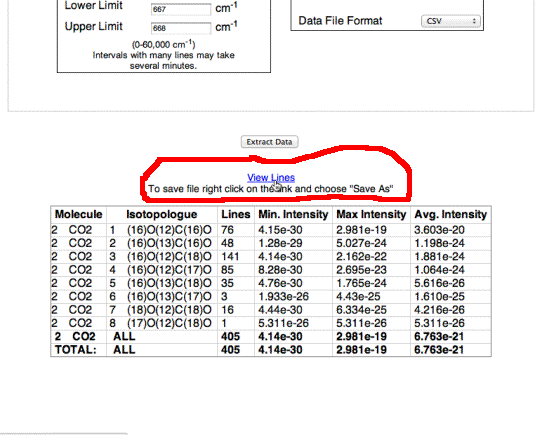Click the 6.763e-21 value in TOTAL row

click(439, 350)
